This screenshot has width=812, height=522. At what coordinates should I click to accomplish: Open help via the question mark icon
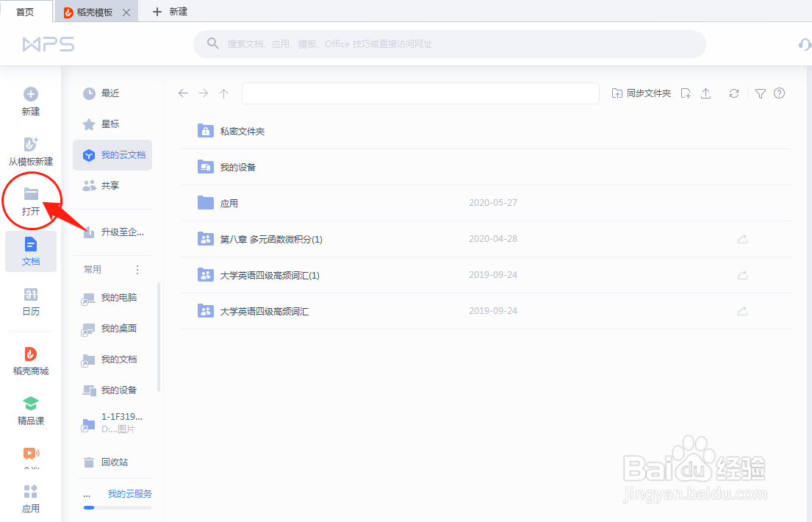[x=780, y=93]
